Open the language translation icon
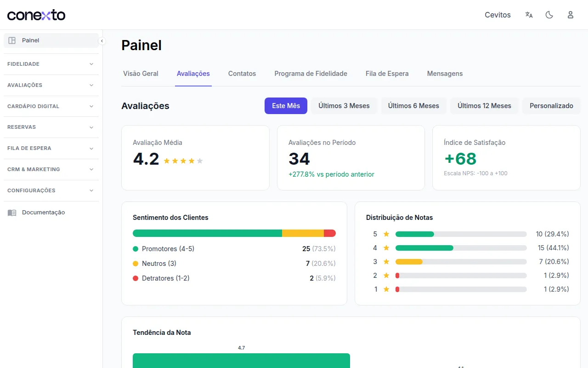 529,15
